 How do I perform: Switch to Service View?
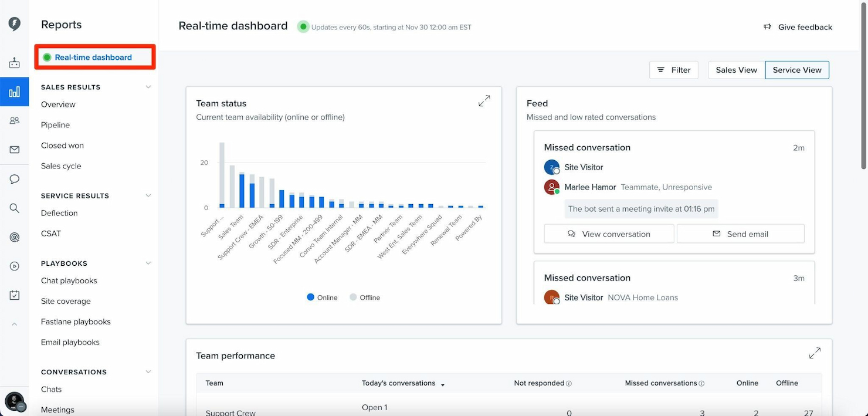tap(796, 70)
